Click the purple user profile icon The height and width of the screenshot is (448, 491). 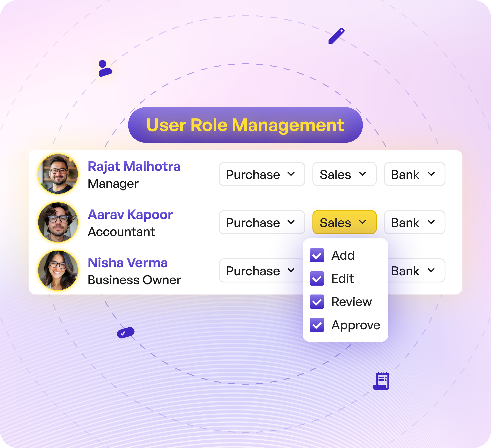[x=105, y=69]
